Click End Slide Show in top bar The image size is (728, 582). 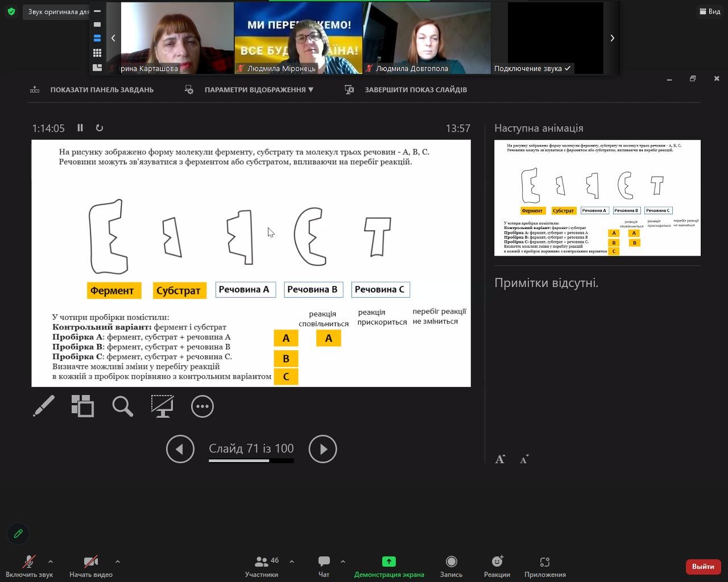415,90
